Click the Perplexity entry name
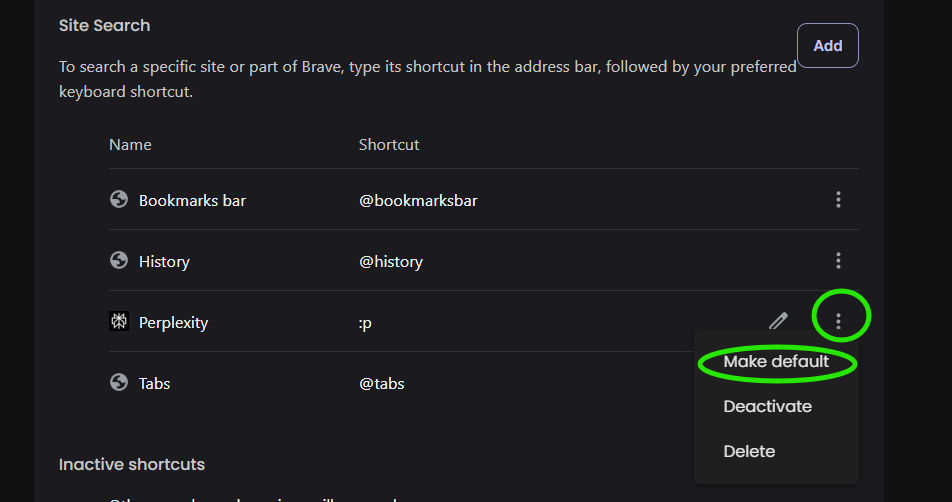Screen dimensions: 952x502 173,323
